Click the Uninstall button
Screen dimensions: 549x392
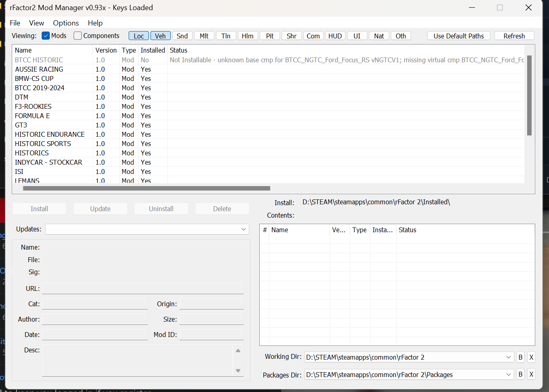[161, 209]
